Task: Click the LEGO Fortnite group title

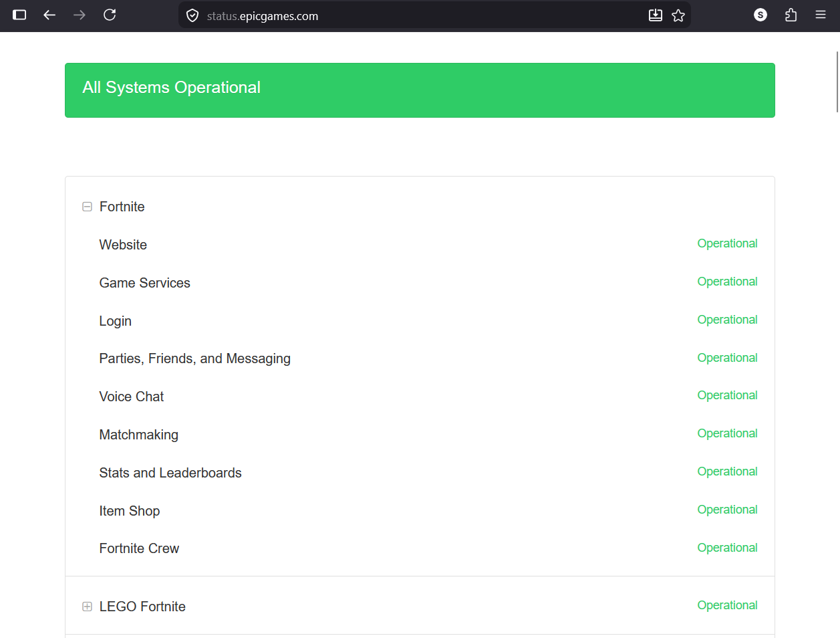Action: [142, 607]
